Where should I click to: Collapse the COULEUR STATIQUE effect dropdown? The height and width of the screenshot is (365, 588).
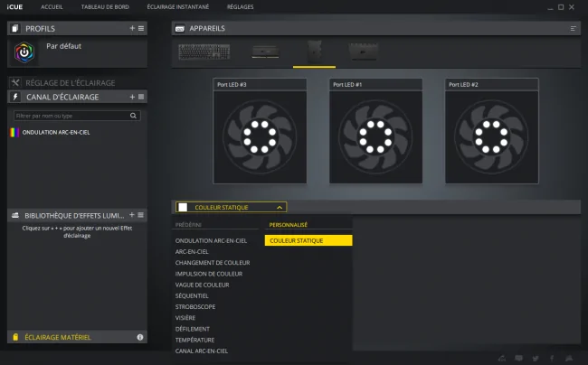tap(231, 208)
